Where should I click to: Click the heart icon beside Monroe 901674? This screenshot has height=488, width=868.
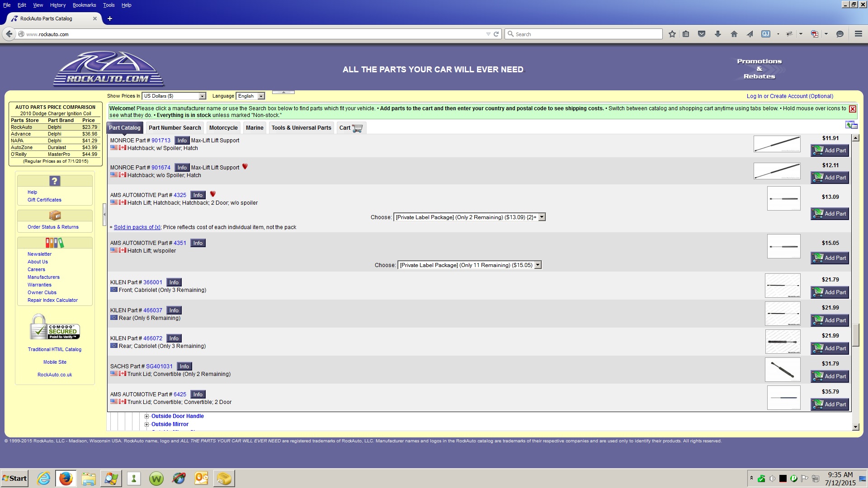point(245,166)
